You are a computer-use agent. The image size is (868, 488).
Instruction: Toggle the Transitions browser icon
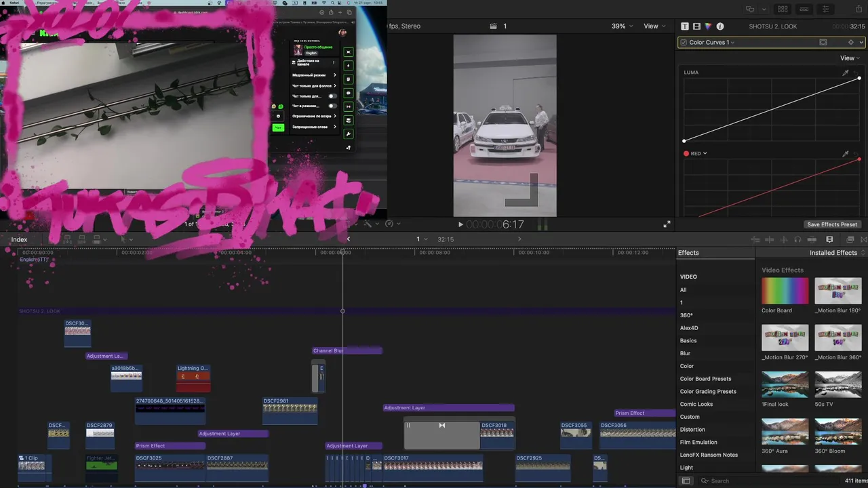(864, 239)
